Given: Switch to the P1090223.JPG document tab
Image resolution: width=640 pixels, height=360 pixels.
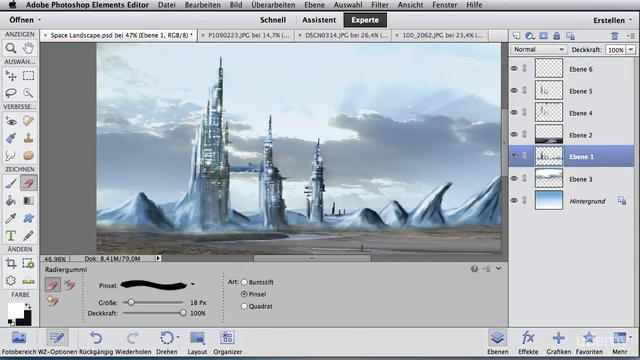Looking at the screenshot, I should [248, 36].
